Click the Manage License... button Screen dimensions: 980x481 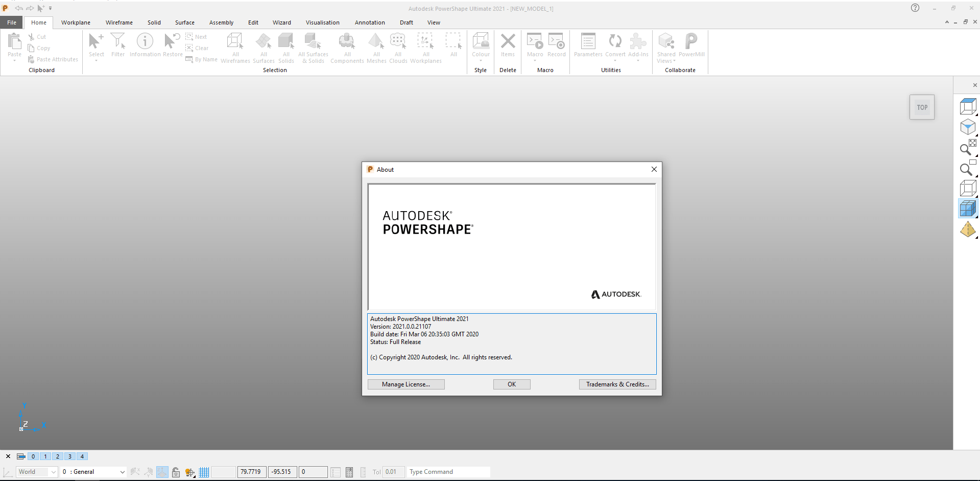406,384
